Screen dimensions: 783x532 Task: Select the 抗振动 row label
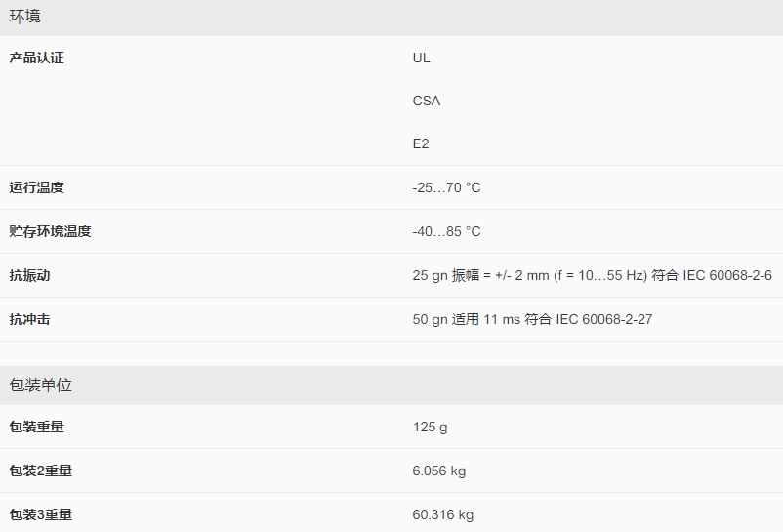pyautogui.click(x=29, y=275)
